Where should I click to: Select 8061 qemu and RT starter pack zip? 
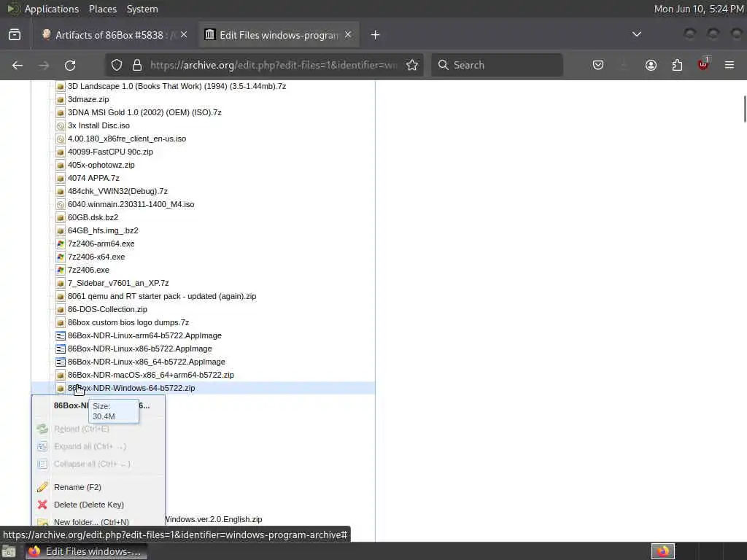click(162, 296)
